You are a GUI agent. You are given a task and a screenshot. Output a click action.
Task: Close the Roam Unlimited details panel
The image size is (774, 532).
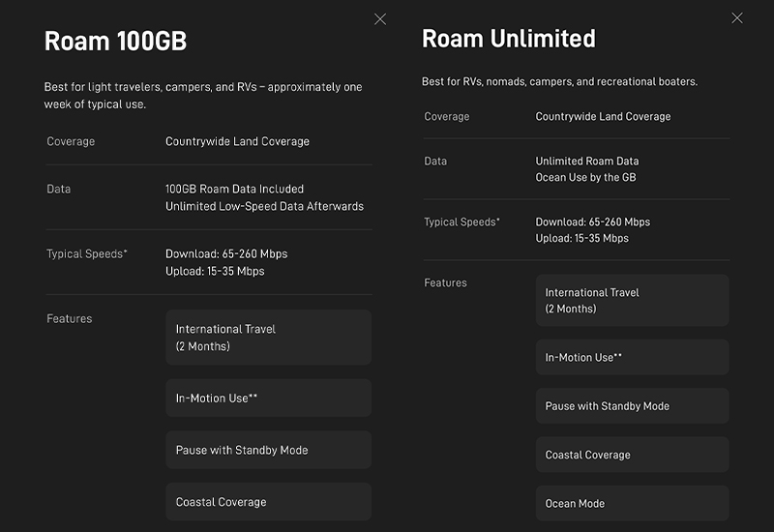(x=737, y=18)
